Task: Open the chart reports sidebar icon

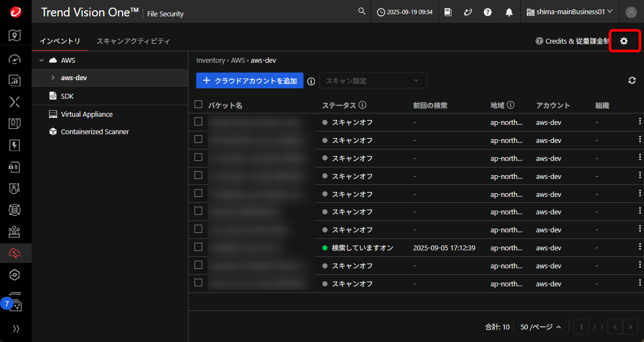Action: click(14, 80)
